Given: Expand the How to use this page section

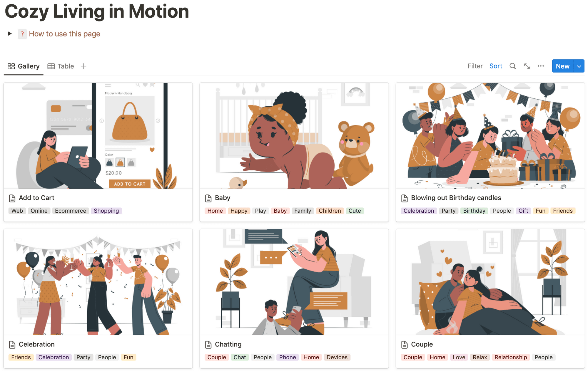Looking at the screenshot, I should point(9,34).
